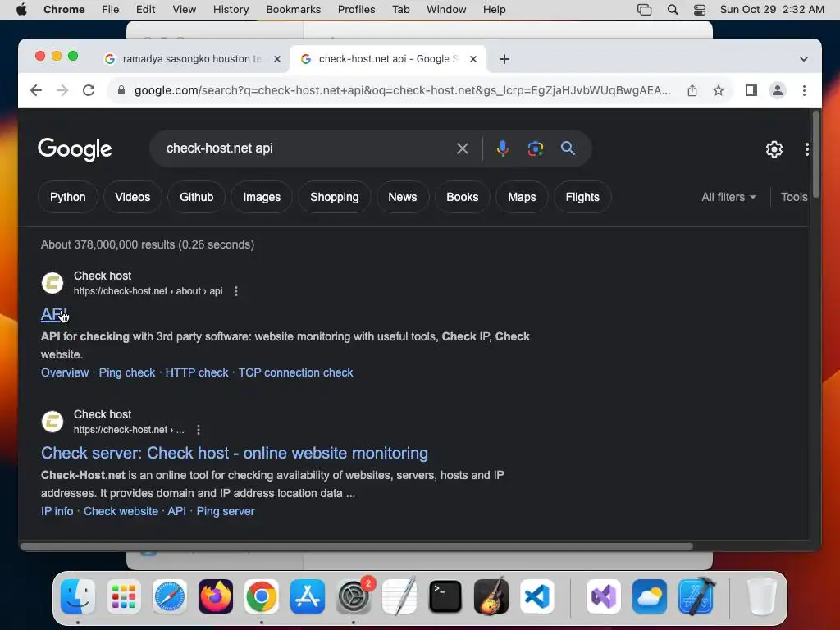
Task: Filter results by Flights
Action: tap(582, 197)
